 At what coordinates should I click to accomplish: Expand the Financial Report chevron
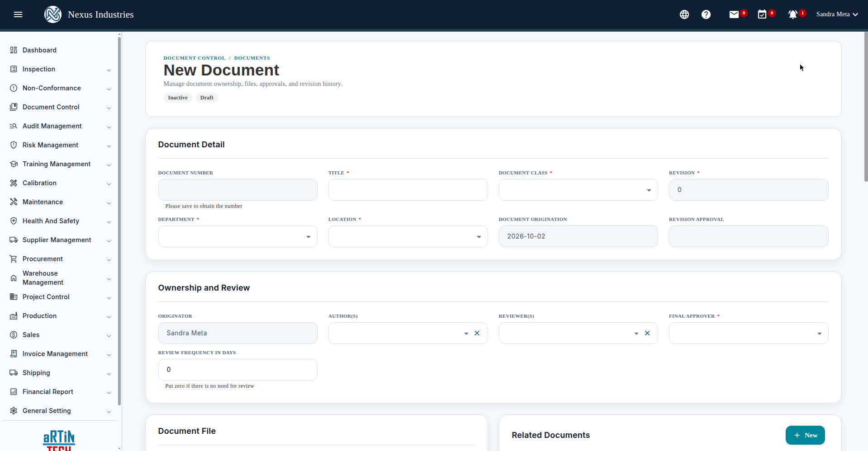click(109, 393)
